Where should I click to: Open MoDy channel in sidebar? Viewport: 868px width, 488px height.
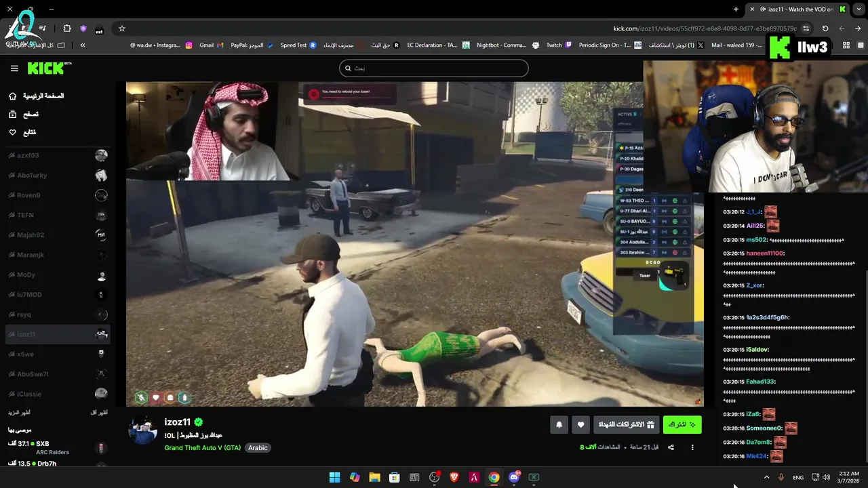58,275
